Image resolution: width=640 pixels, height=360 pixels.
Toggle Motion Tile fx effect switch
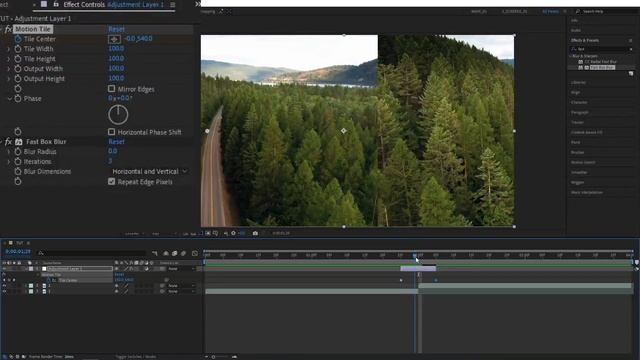(x=8, y=29)
